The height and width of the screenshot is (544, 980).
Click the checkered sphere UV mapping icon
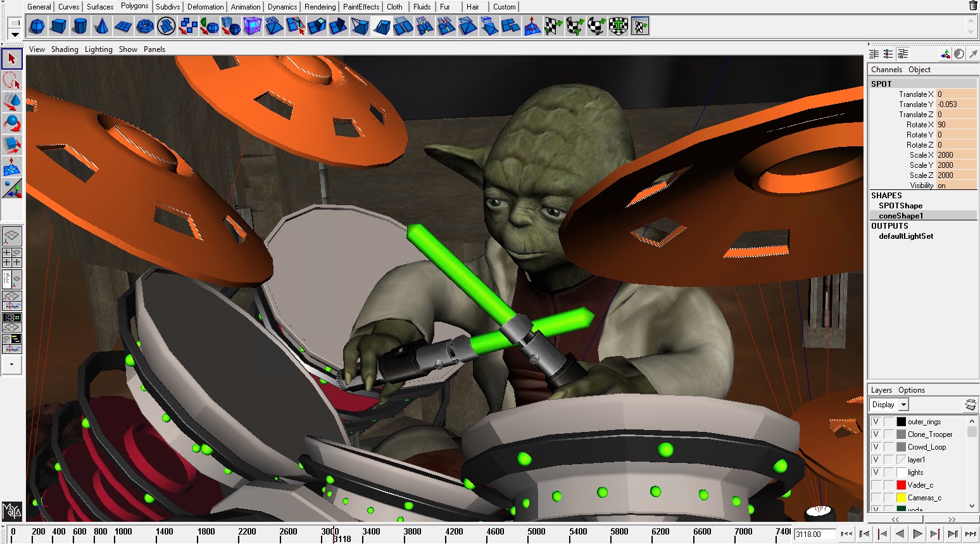[597, 27]
